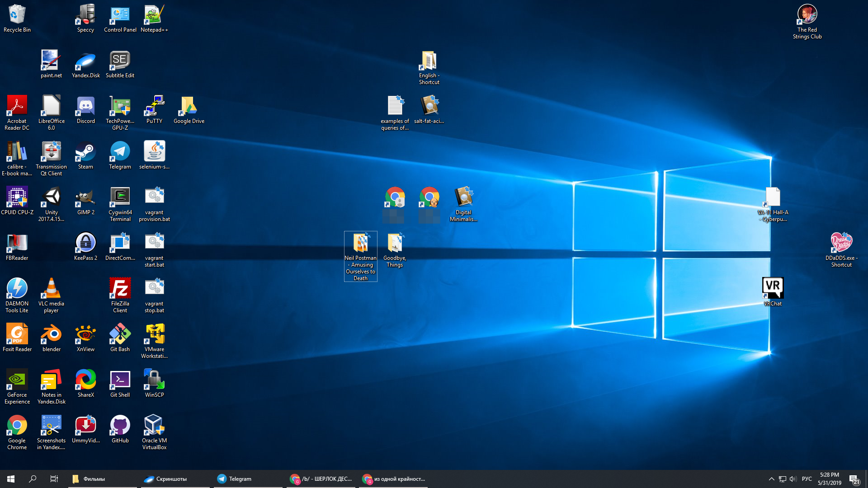Switch to Фильмы folder window in taskbar
Screen dimensions: 868x488
click(x=103, y=479)
